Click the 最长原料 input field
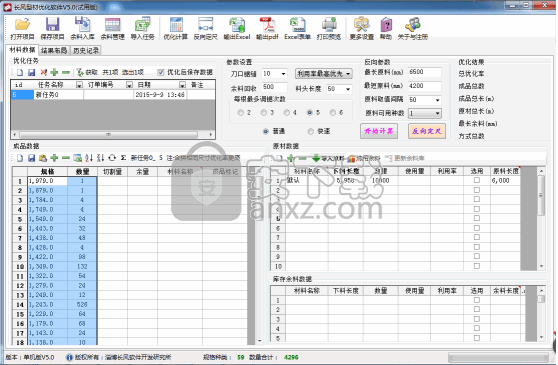 coord(425,72)
